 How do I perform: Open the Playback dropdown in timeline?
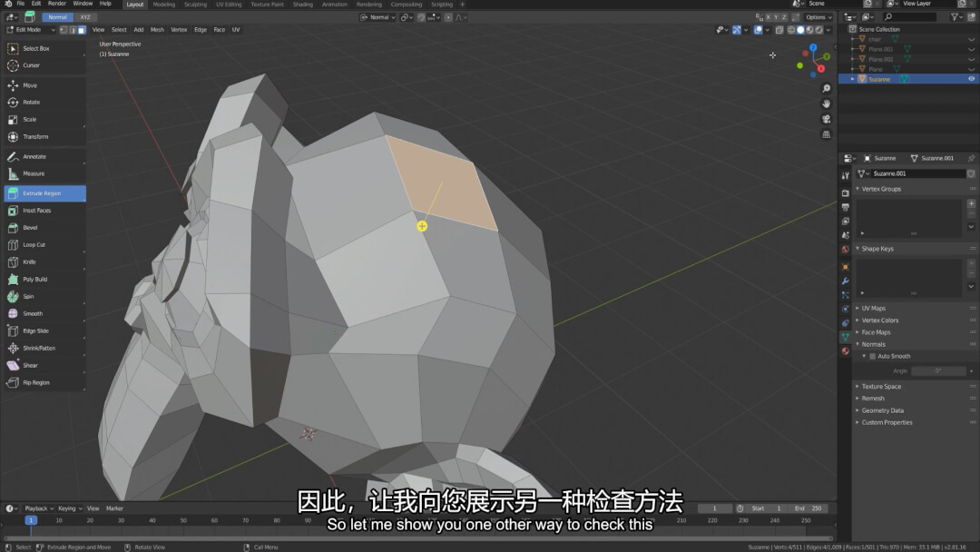(x=39, y=508)
